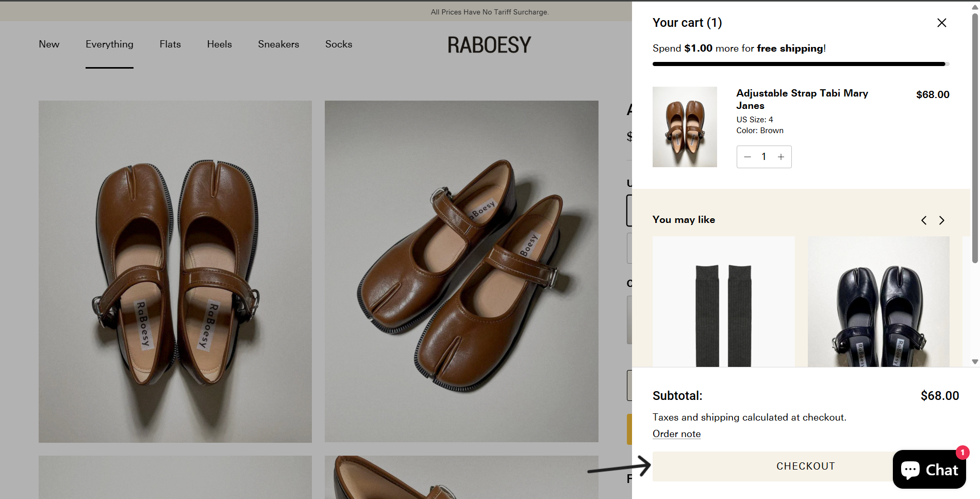Decrease item quantity with minus icon
This screenshot has width=980, height=499.
click(x=748, y=157)
